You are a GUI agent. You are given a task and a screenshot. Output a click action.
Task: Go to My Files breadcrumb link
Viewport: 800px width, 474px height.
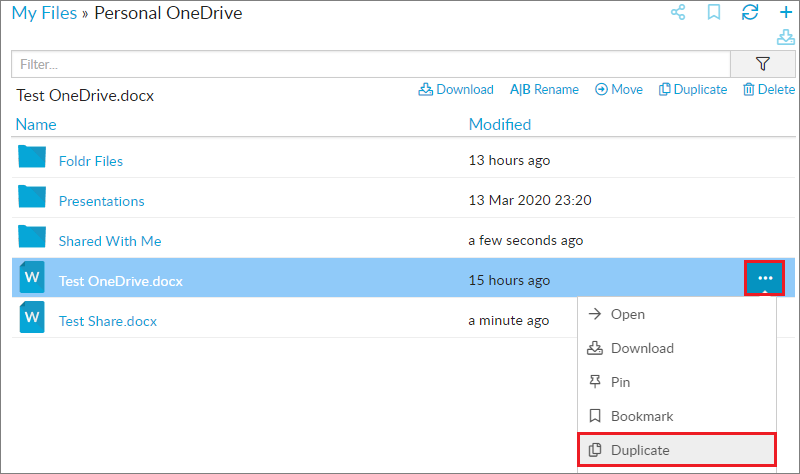pos(44,13)
